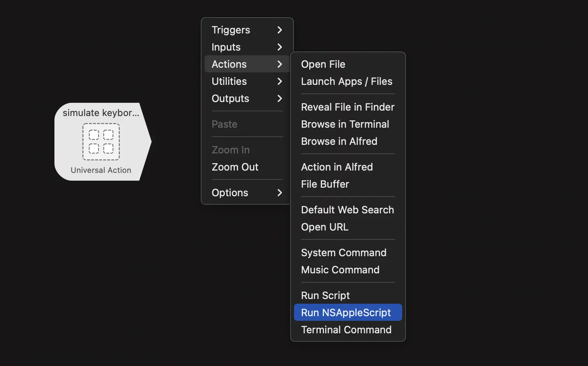Select Run NSAppleScript from Actions

tap(348, 313)
